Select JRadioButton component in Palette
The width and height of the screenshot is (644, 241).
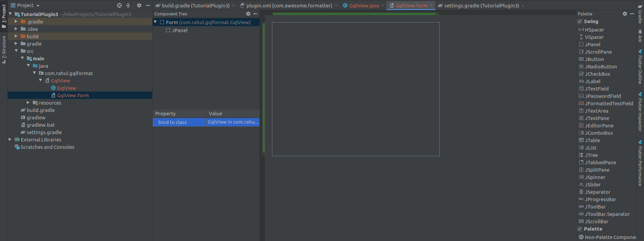(x=598, y=67)
